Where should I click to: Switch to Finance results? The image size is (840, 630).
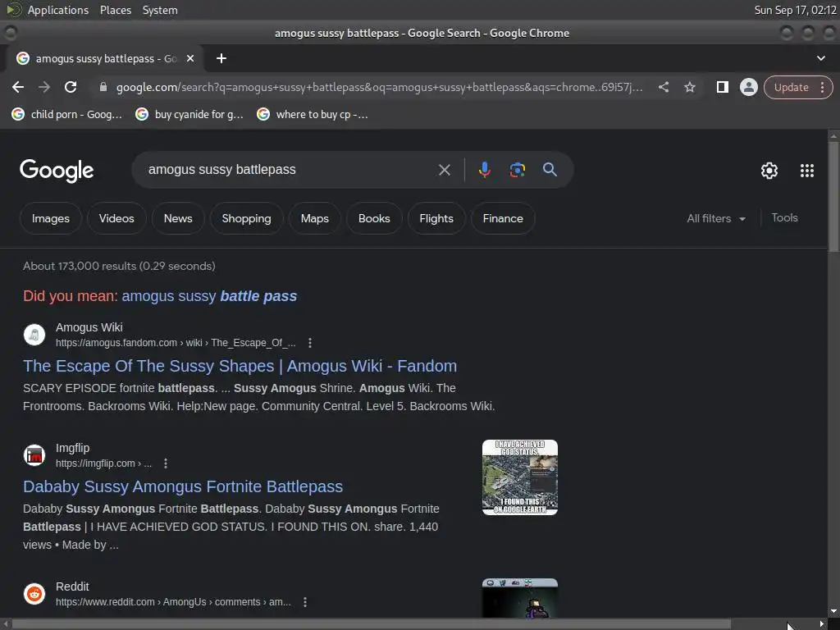[503, 218]
